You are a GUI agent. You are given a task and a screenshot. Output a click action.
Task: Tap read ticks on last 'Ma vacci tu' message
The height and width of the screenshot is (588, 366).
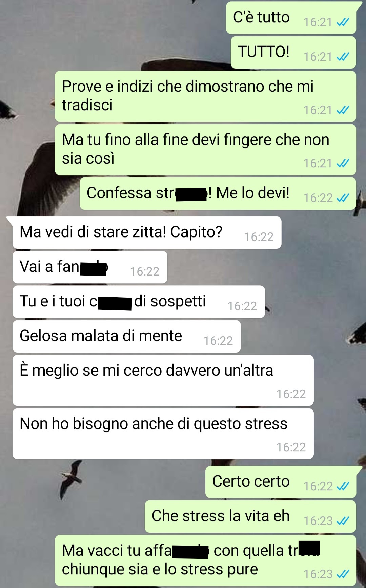[x=343, y=574]
